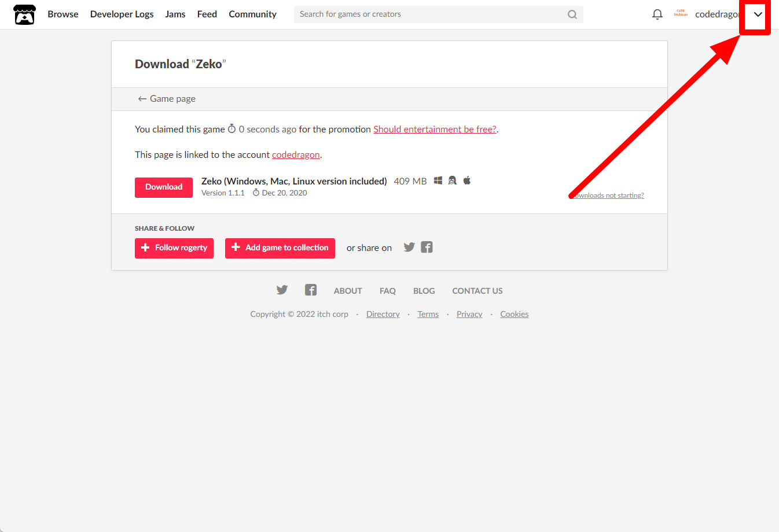The image size is (779, 532).
Task: Share on Twitter icon beside share text
Action: (x=409, y=247)
